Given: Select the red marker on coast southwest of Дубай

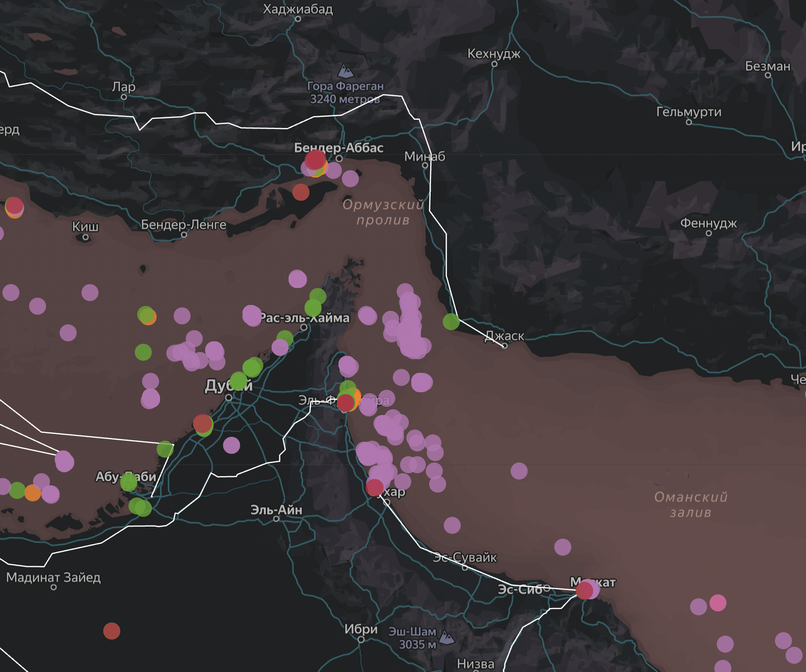Looking at the screenshot, I should tap(202, 423).
